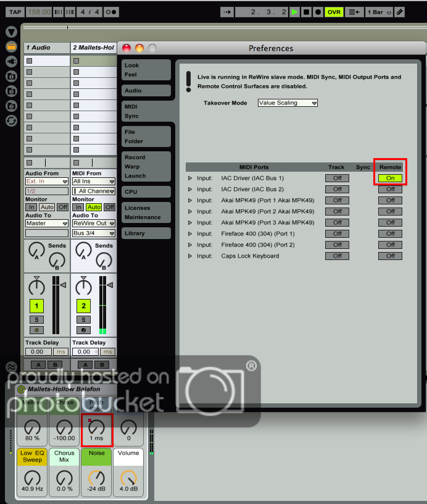
Task: Toggle the browser show/hide triangle icon
Action: click(x=11, y=31)
